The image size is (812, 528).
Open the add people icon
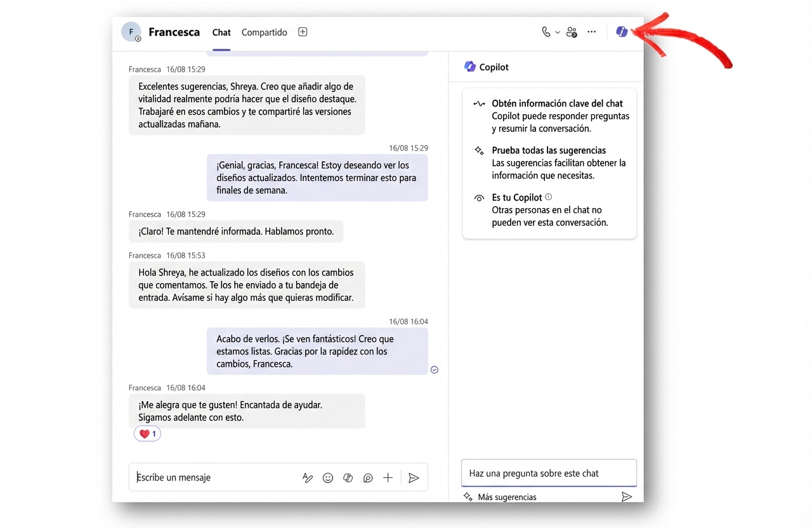click(572, 31)
